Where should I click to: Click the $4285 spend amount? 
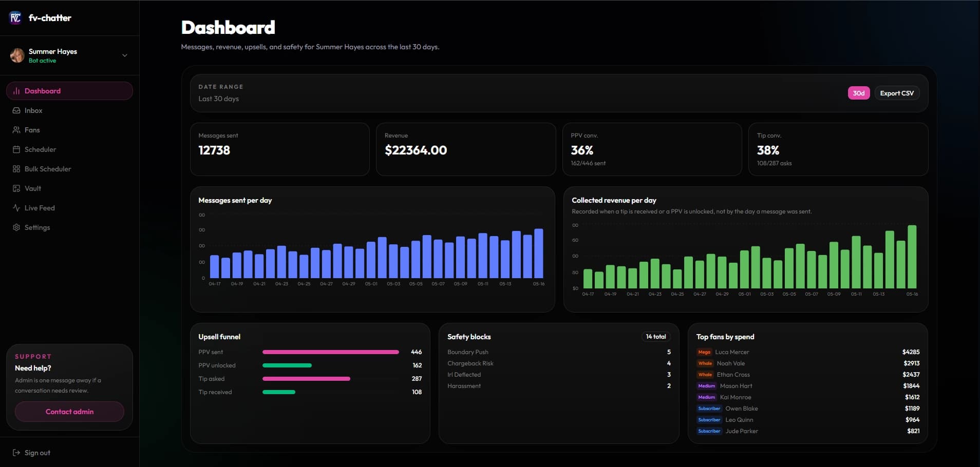click(911, 352)
